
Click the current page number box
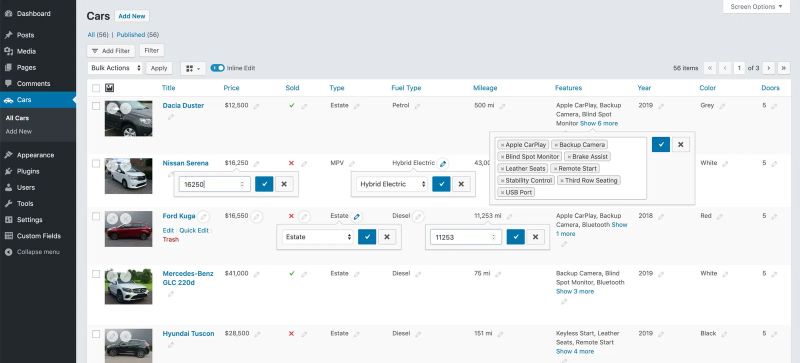coord(739,68)
